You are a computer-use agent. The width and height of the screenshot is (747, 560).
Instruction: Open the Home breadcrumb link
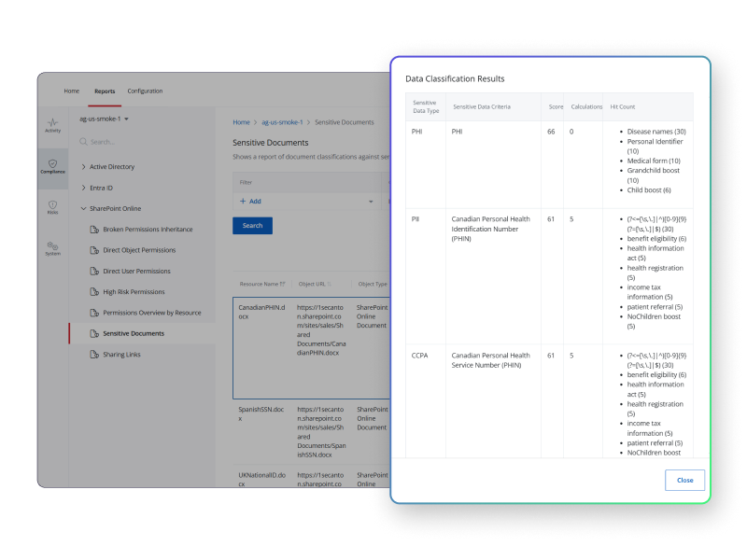[240, 121]
